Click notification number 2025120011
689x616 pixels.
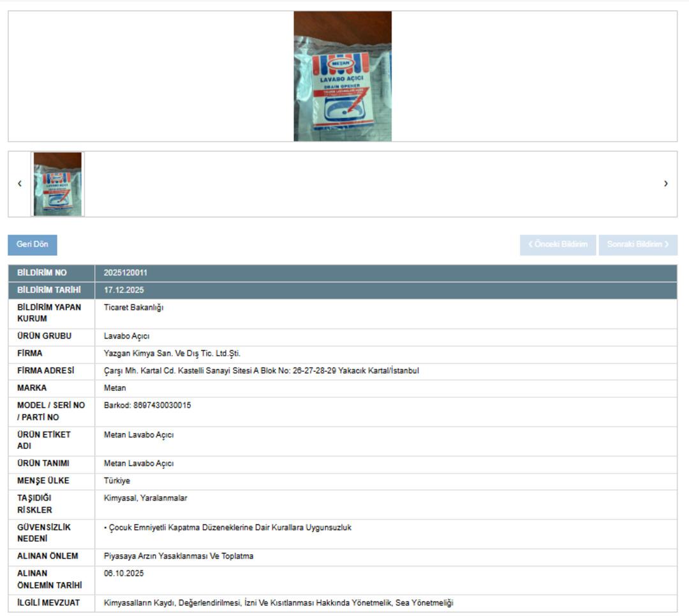126,273
